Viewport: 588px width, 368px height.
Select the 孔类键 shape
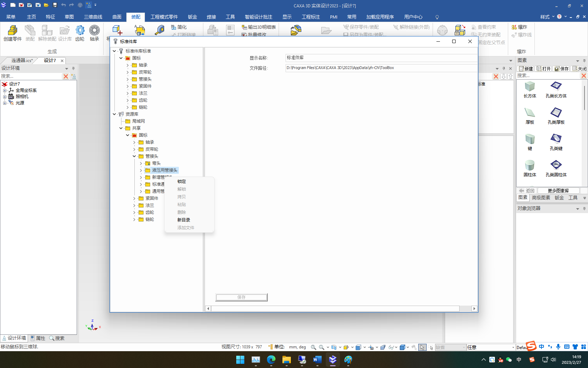(556, 142)
